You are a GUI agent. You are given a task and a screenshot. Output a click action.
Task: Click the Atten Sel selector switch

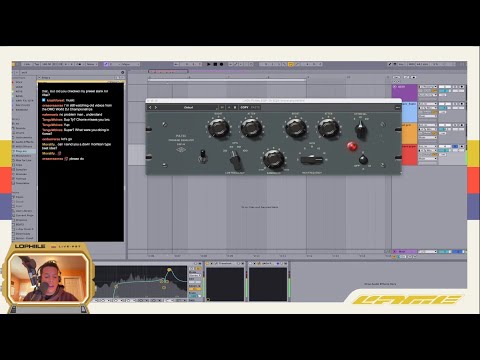pyautogui.click(x=360, y=129)
